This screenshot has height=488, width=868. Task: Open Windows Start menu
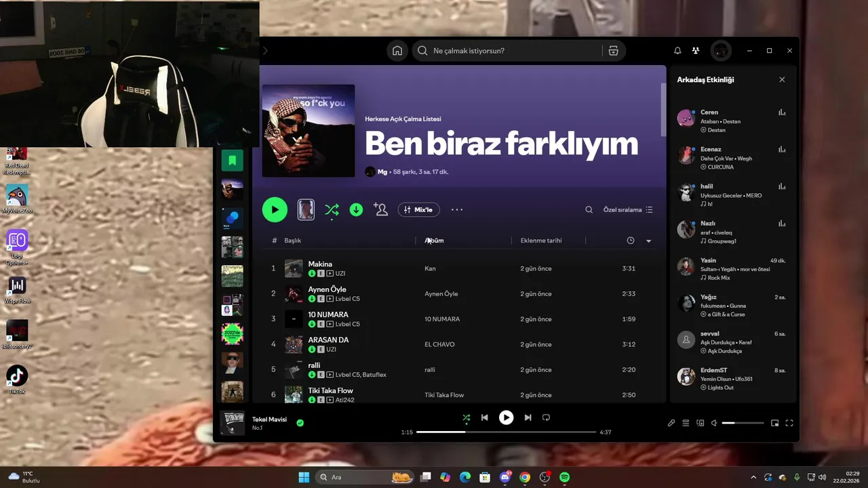tap(304, 477)
